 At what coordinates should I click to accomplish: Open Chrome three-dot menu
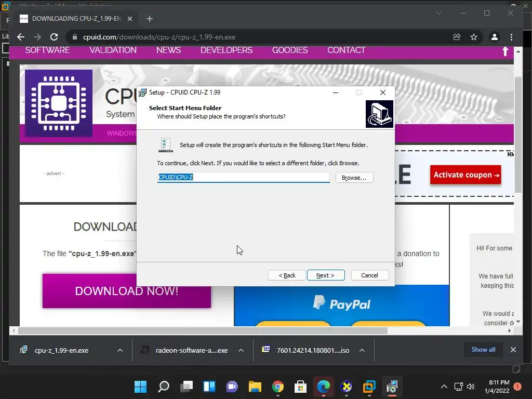pyautogui.click(x=511, y=37)
